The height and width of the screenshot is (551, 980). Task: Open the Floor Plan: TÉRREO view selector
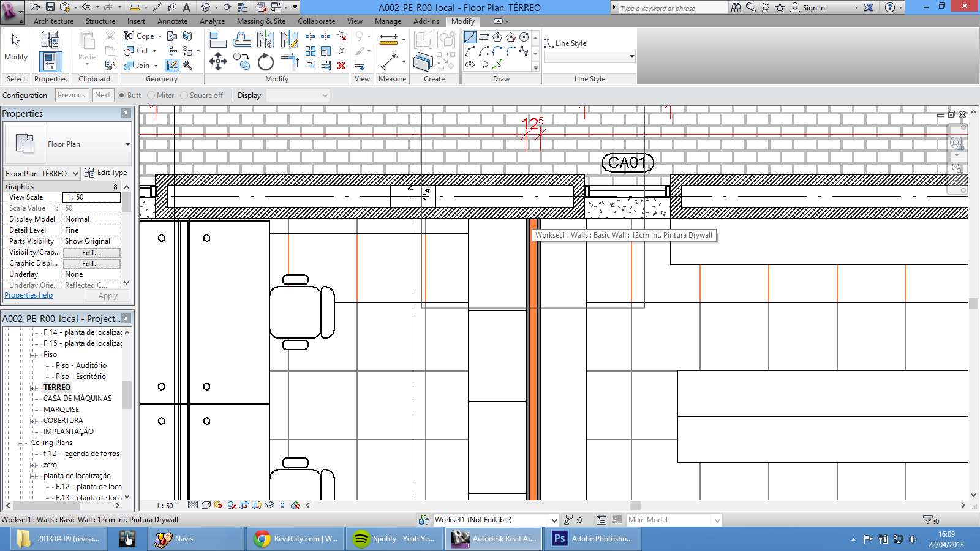pos(42,173)
